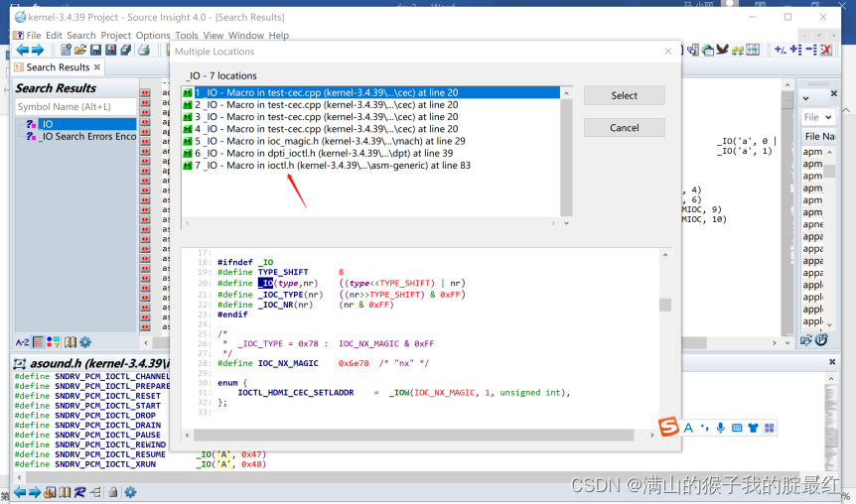
Task: Click the folder icon below the file list
Action: point(806,340)
